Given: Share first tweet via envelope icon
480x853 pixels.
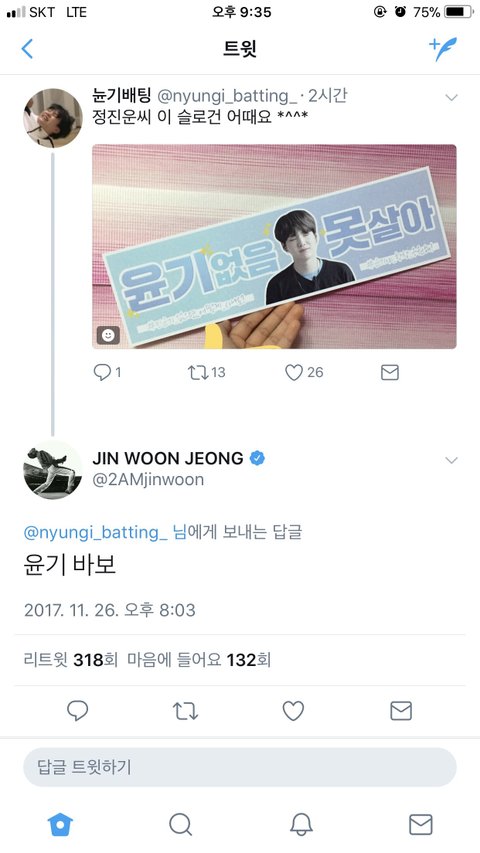Looking at the screenshot, I should [x=390, y=372].
